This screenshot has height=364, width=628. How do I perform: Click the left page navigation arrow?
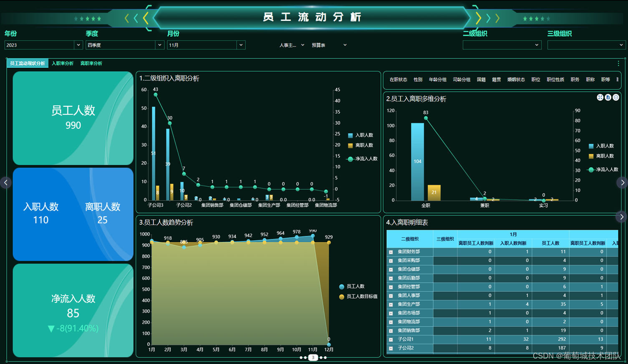(x=5, y=183)
